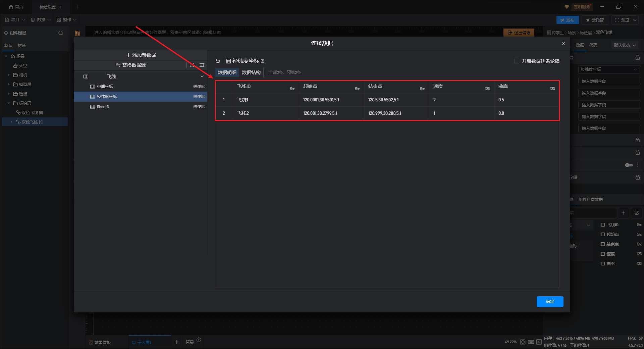Open the 操作 menu
The image size is (644, 349).
[66, 20]
